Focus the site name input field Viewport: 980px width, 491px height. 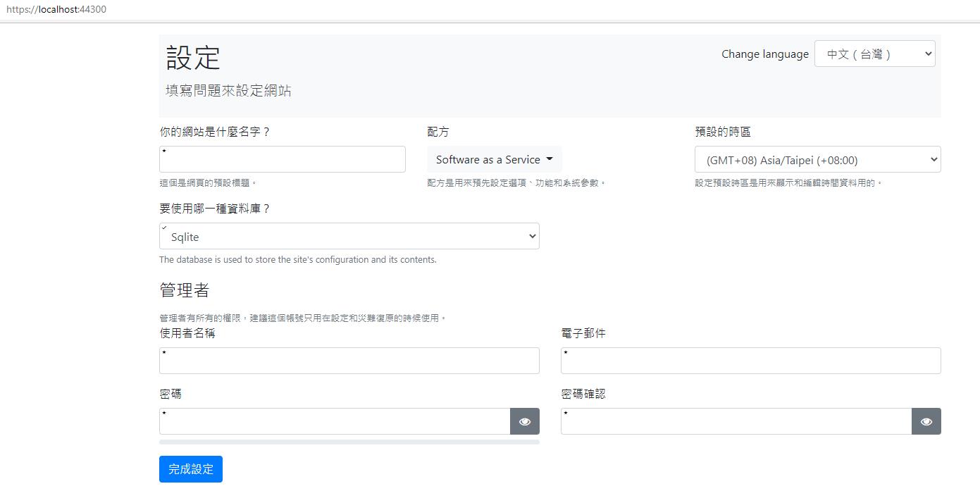coord(283,159)
